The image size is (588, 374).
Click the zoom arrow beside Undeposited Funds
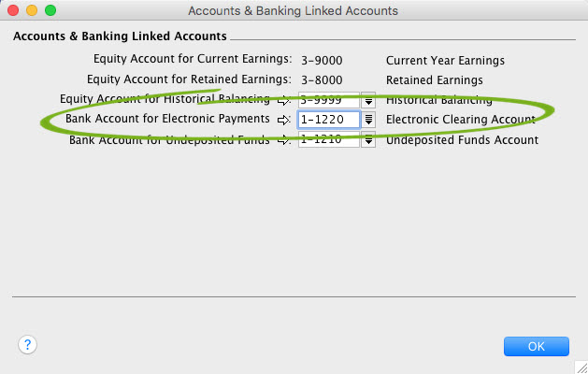tap(284, 140)
